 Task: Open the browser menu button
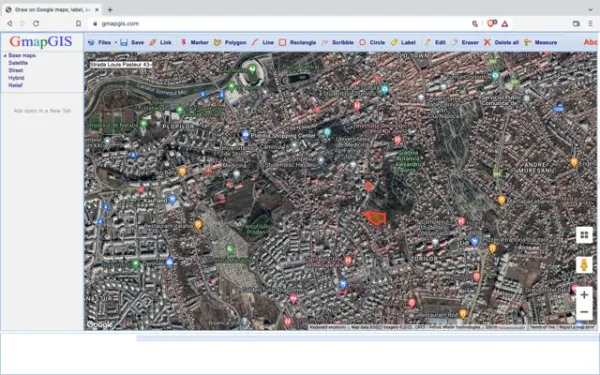(x=590, y=24)
